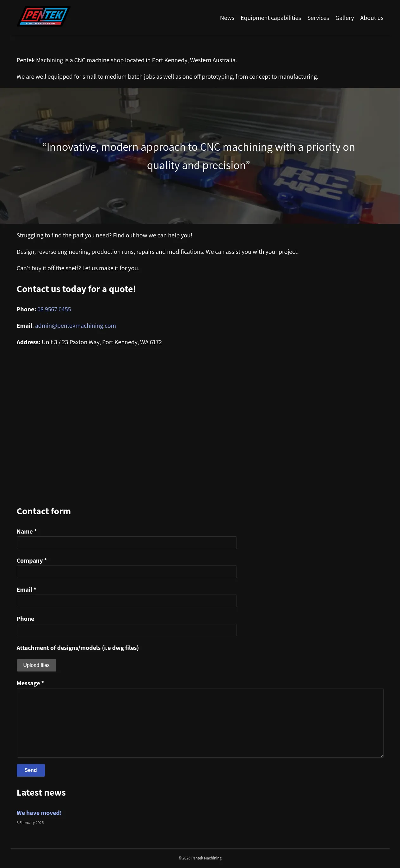The height and width of the screenshot is (868, 400).
Task: Open the Services page
Action: [x=318, y=18]
